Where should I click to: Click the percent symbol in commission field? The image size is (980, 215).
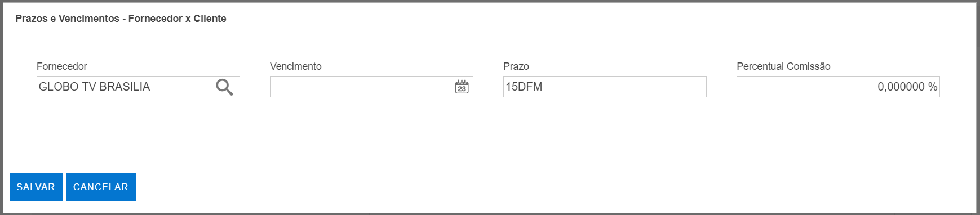pyautogui.click(x=933, y=87)
